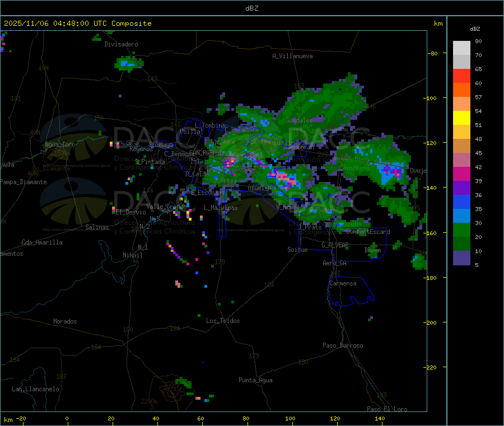
Task: Select the dark green 10–20 dBZ legend band
Action: coord(461,244)
